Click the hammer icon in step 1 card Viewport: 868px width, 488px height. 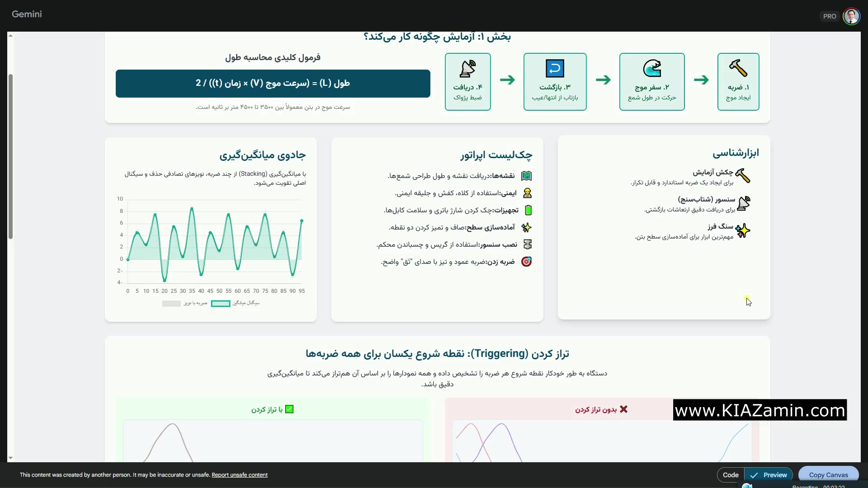tap(738, 68)
